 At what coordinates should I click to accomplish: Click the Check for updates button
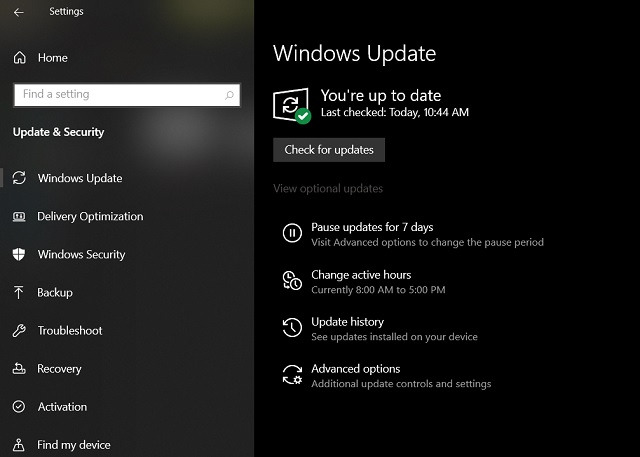(x=329, y=150)
